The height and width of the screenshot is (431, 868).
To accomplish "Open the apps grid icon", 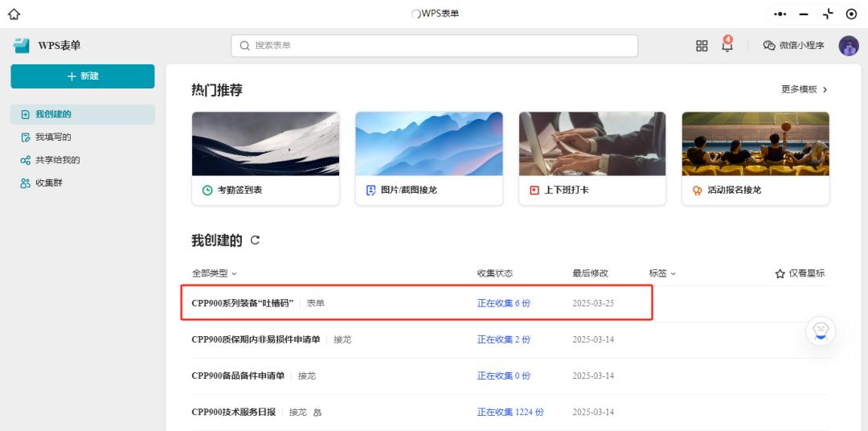I will (702, 46).
